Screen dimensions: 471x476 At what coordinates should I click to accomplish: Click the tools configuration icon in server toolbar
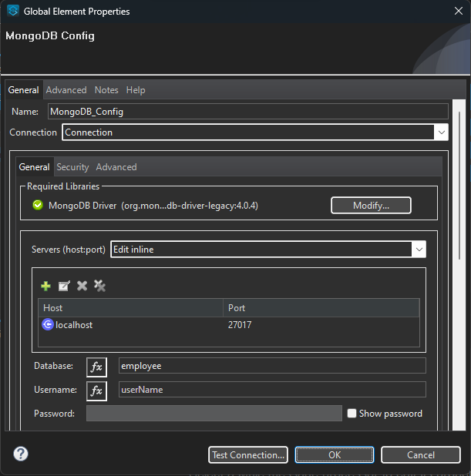(99, 286)
